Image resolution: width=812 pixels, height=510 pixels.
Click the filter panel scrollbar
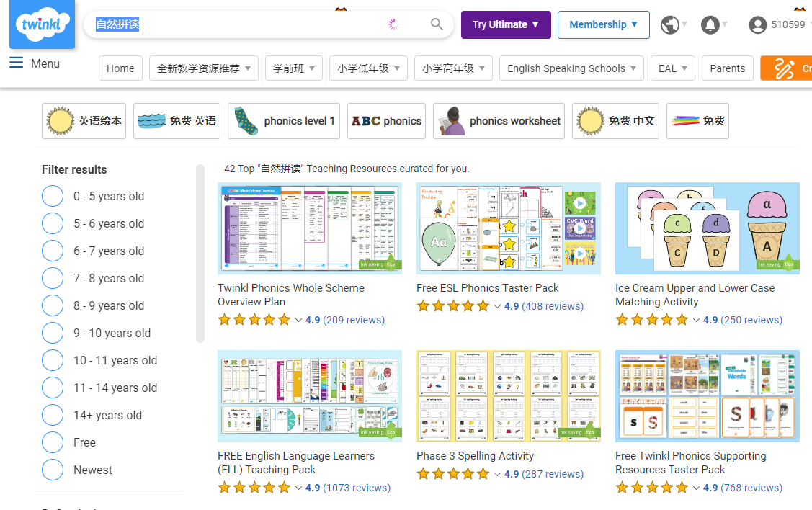click(200, 254)
